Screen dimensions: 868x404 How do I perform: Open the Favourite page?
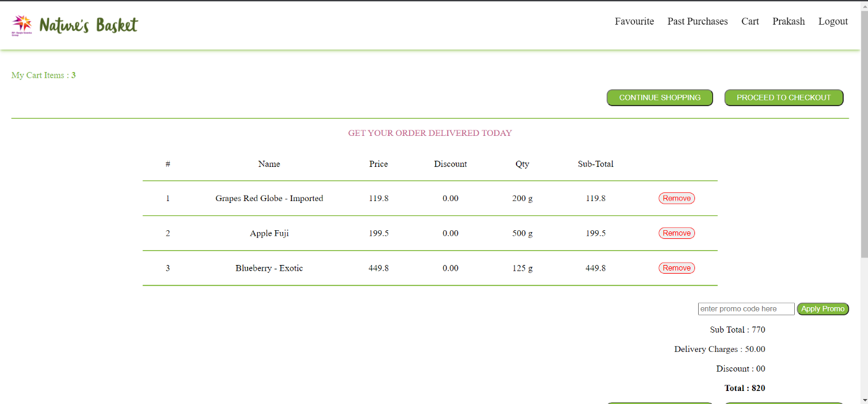pos(634,22)
